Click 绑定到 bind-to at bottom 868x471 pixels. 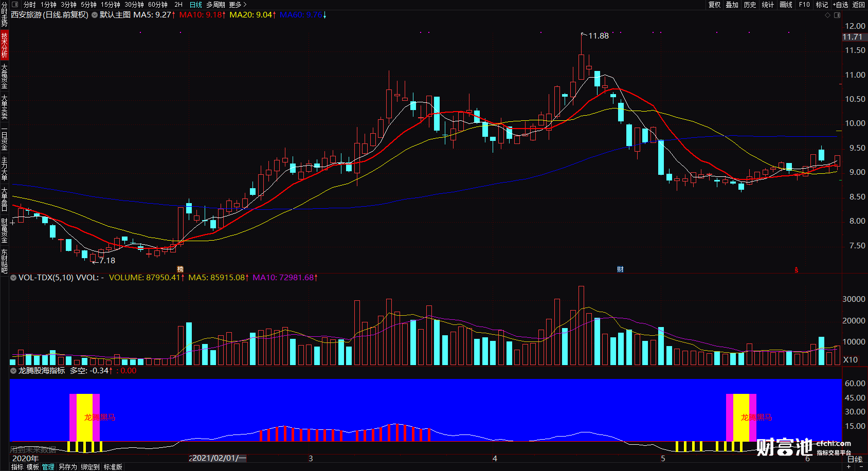coord(90,467)
